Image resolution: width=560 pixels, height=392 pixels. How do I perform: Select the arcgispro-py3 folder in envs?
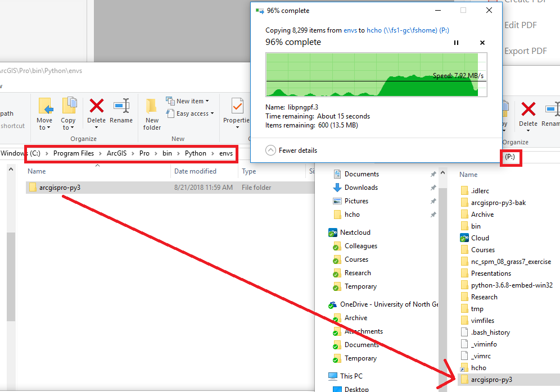60,188
